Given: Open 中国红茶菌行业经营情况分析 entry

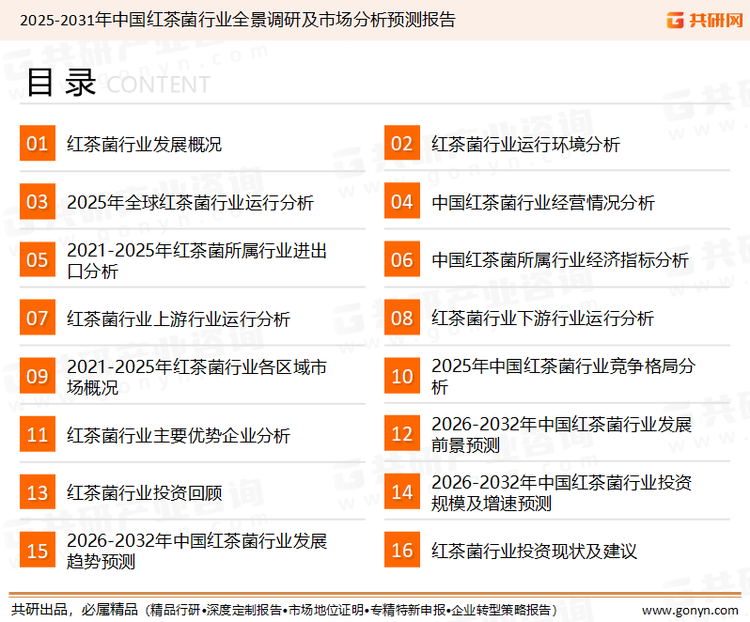Looking at the screenshot, I should (543, 202).
